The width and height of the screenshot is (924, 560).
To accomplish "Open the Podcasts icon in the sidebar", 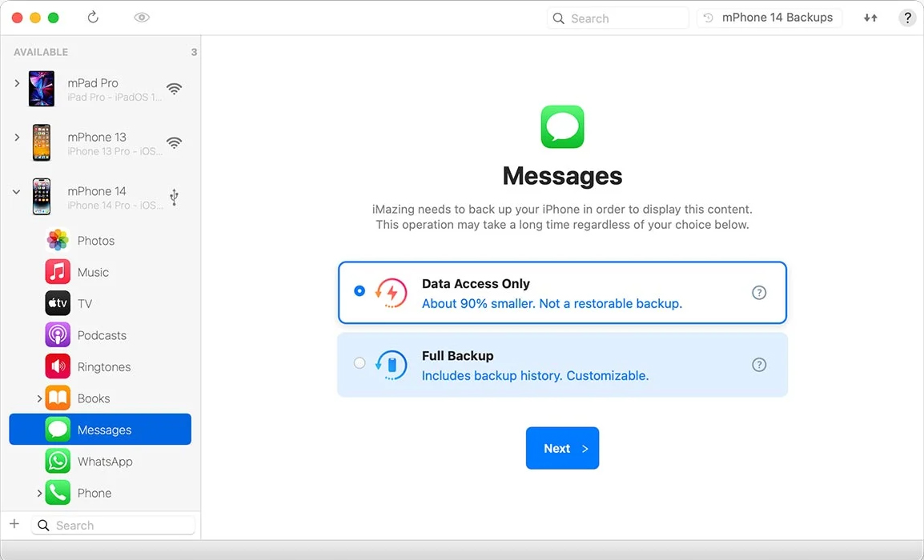I will pos(58,335).
